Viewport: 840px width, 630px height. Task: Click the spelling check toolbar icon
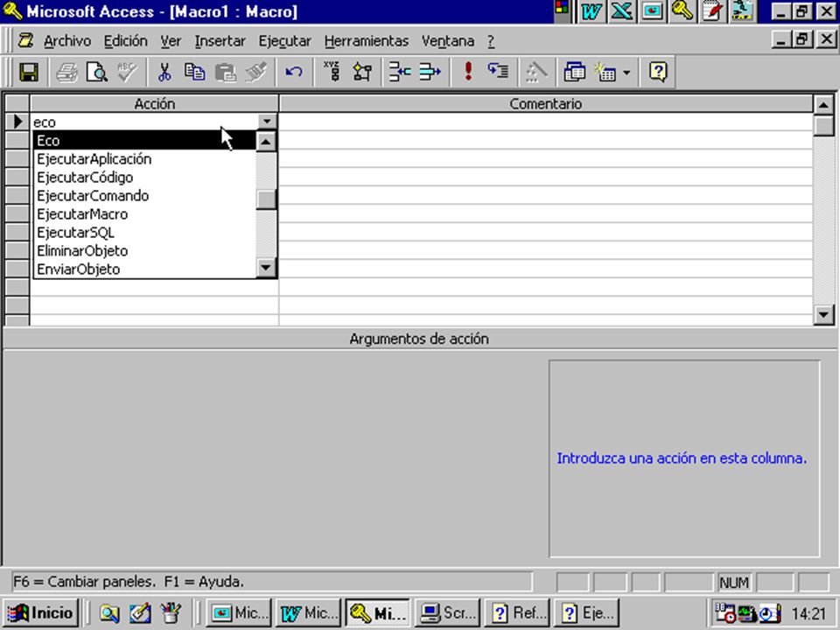pos(127,72)
